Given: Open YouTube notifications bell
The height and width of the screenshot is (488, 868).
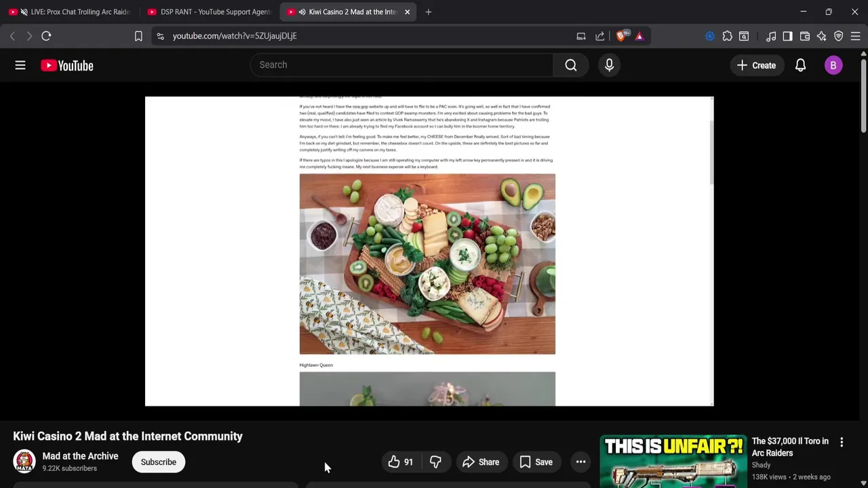Looking at the screenshot, I should [800, 65].
